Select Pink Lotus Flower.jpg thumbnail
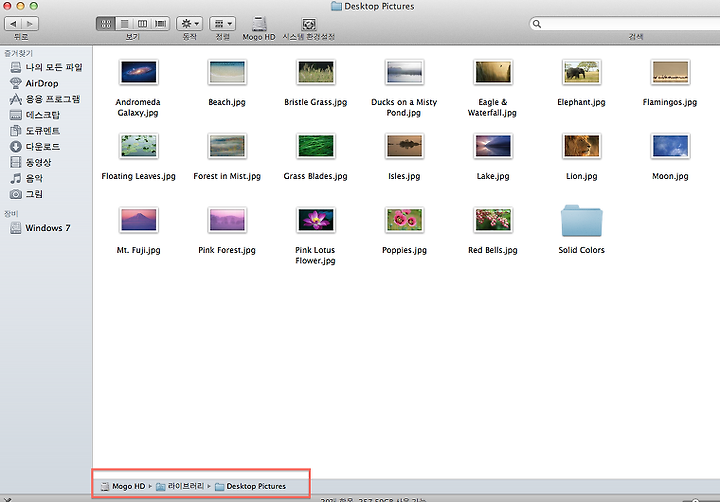720x502 pixels. click(x=315, y=220)
